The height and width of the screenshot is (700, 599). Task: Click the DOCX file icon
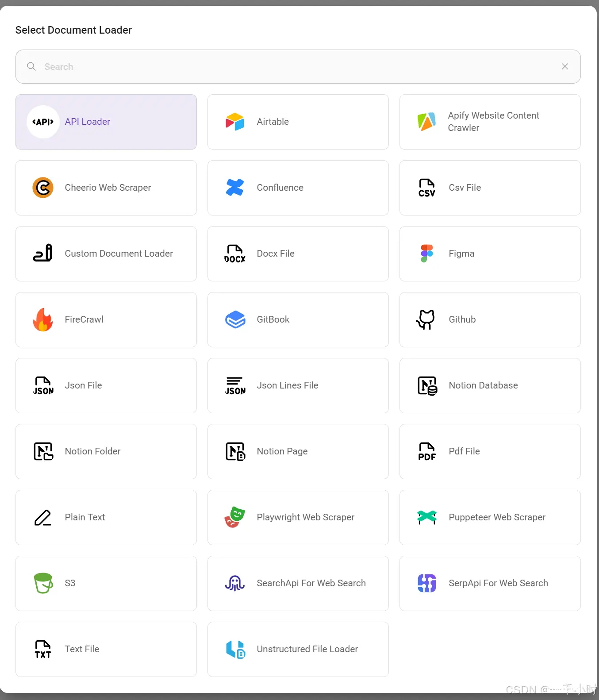point(235,254)
